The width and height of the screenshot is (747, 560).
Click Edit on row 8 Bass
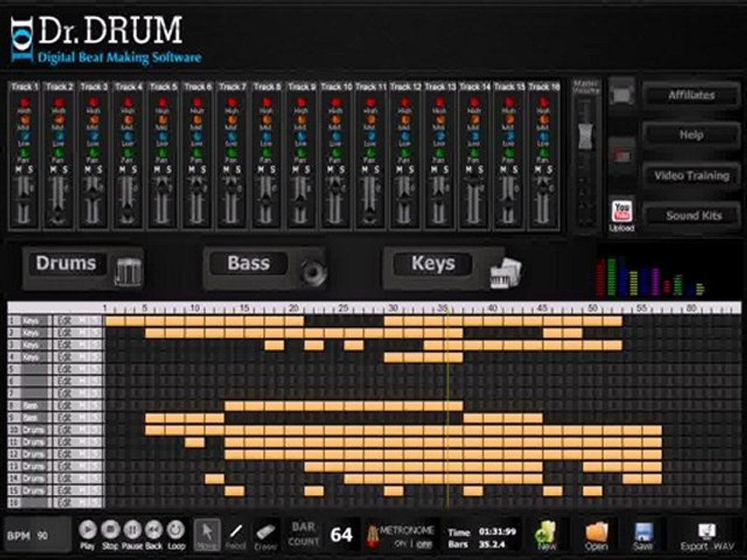[x=65, y=406]
